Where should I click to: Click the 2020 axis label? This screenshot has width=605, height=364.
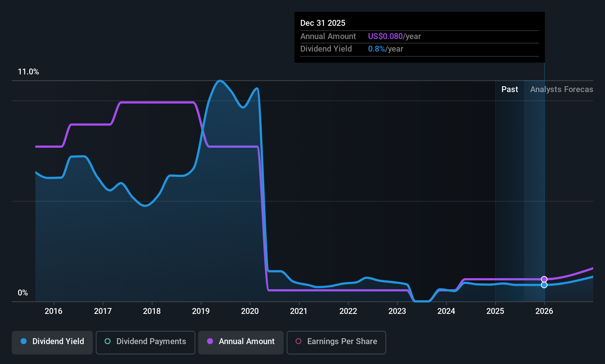(x=250, y=311)
